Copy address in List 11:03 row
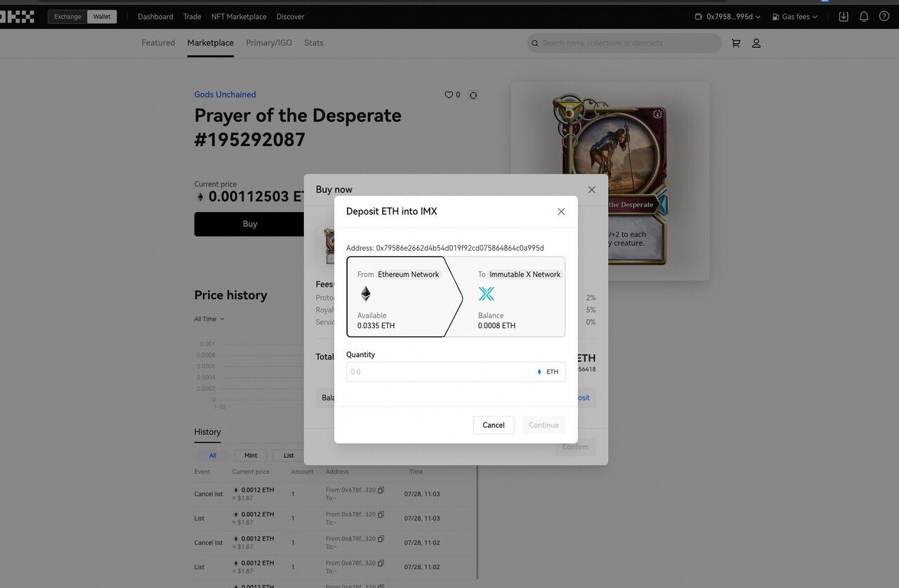Image resolution: width=899 pixels, height=588 pixels. 381,514
